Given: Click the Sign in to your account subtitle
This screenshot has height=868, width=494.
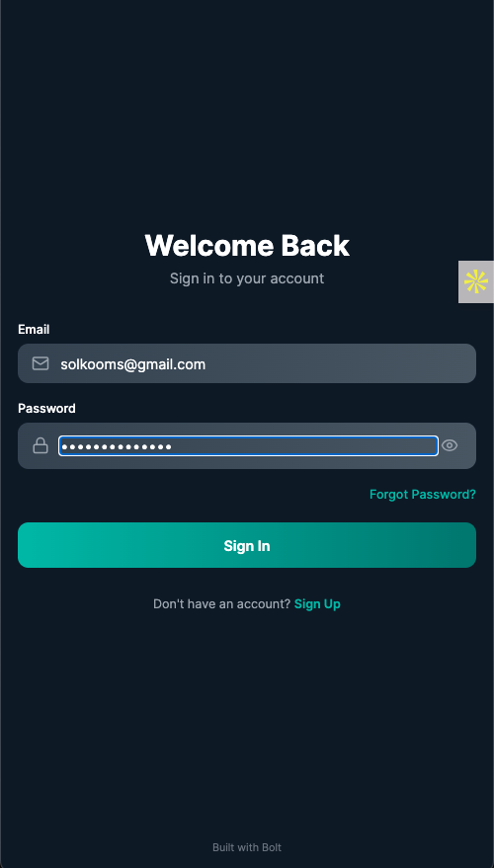Looking at the screenshot, I should tap(247, 277).
